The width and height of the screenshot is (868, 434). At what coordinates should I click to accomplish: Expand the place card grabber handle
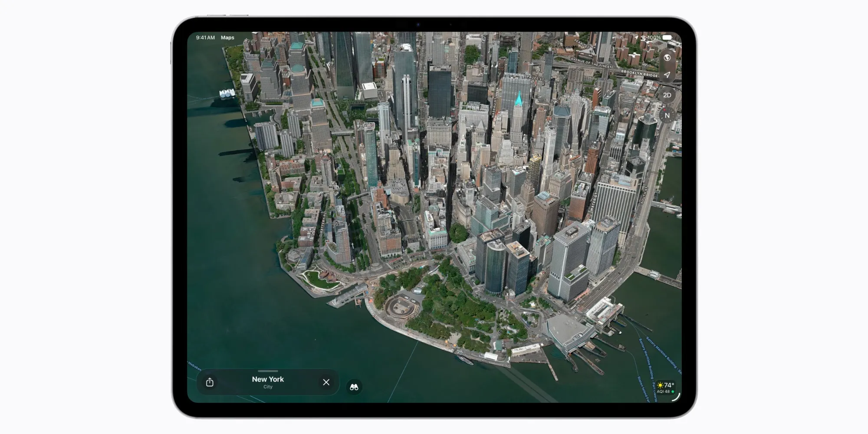click(268, 371)
